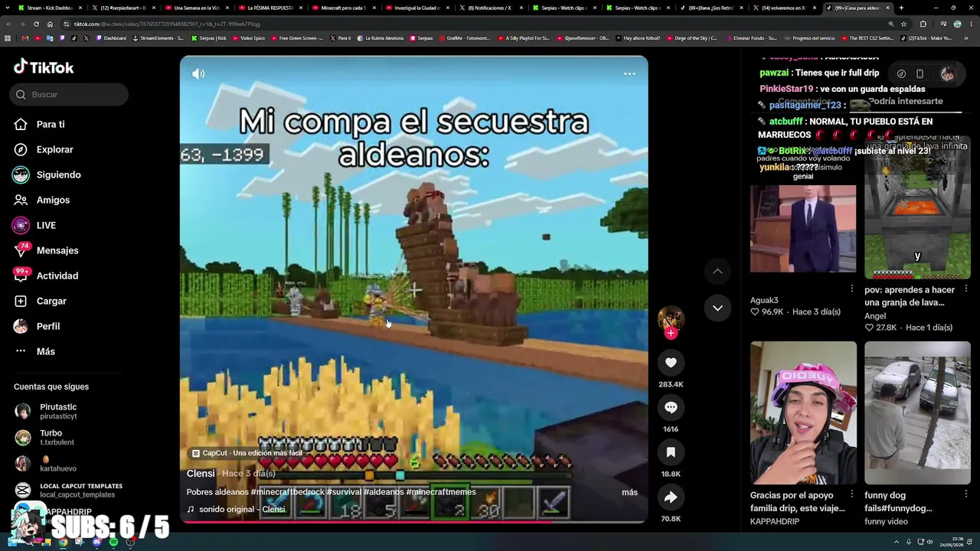Open the Amigos page
The height and width of the screenshot is (551, 980).
point(53,200)
